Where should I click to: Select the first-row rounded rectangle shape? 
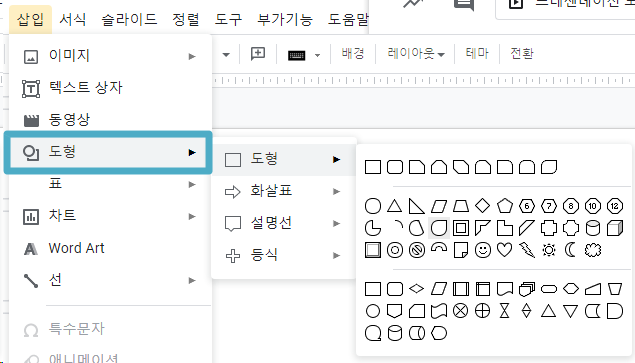click(394, 167)
